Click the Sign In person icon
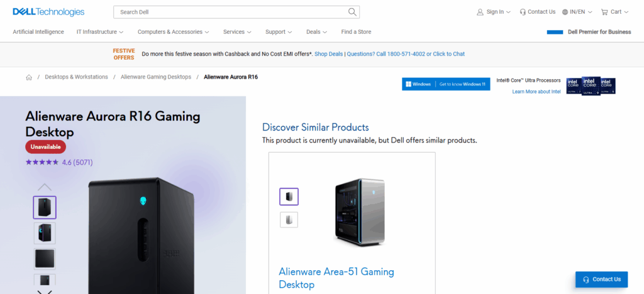Screen dimensions: 644x294 point(480,12)
